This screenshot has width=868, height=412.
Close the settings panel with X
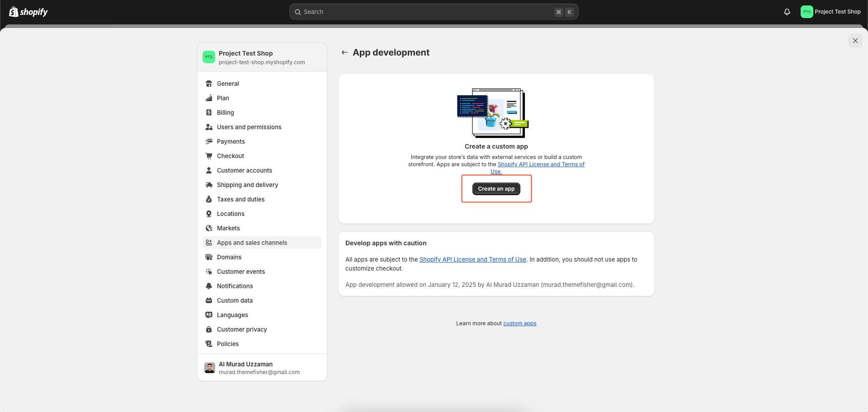(x=855, y=41)
